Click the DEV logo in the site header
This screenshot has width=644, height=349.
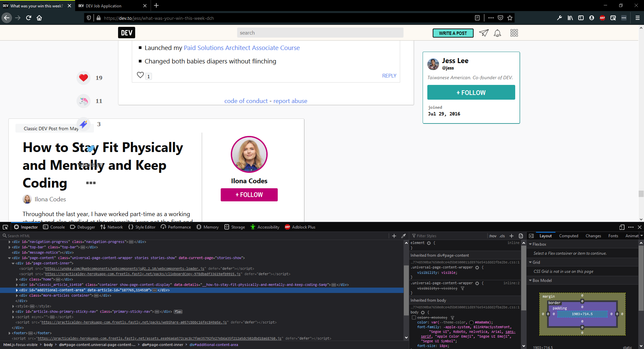126,33
